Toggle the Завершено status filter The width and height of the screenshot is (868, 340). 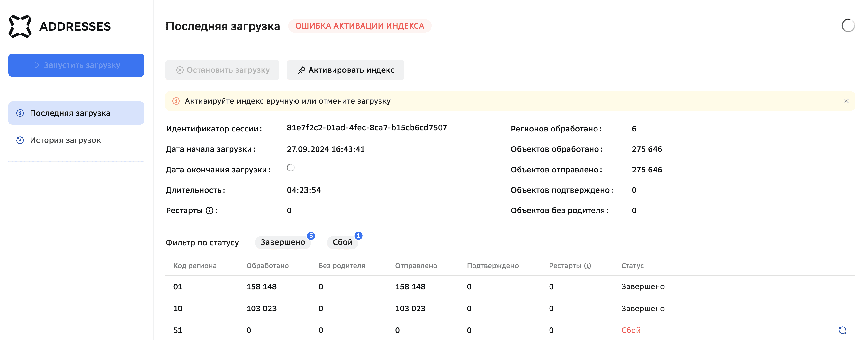[283, 242]
